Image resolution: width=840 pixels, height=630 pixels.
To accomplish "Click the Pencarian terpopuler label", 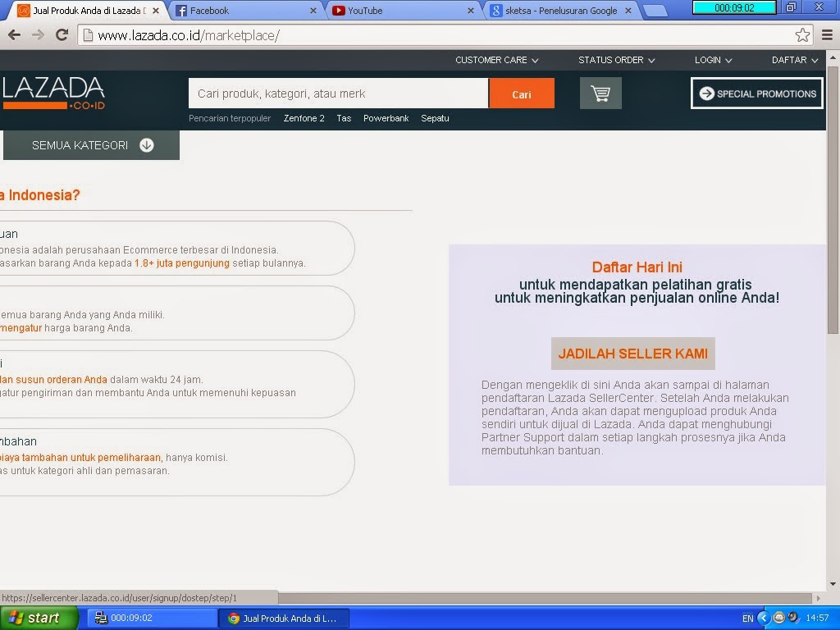I will 230,118.
